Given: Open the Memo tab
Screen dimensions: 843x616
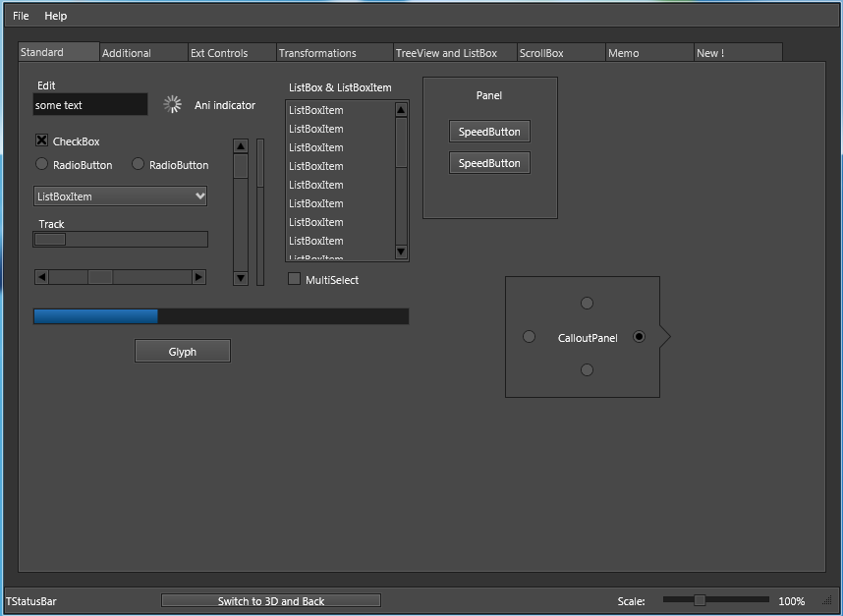Looking at the screenshot, I should click(649, 53).
